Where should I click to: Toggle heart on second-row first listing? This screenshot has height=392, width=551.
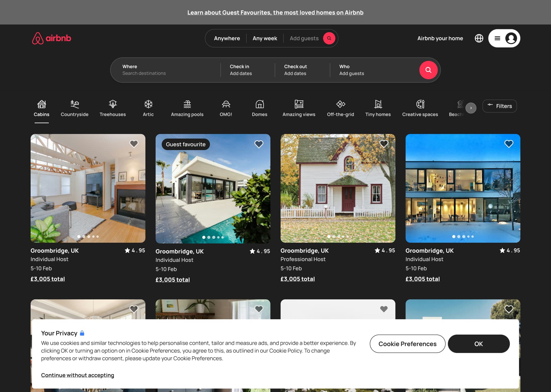click(x=134, y=309)
